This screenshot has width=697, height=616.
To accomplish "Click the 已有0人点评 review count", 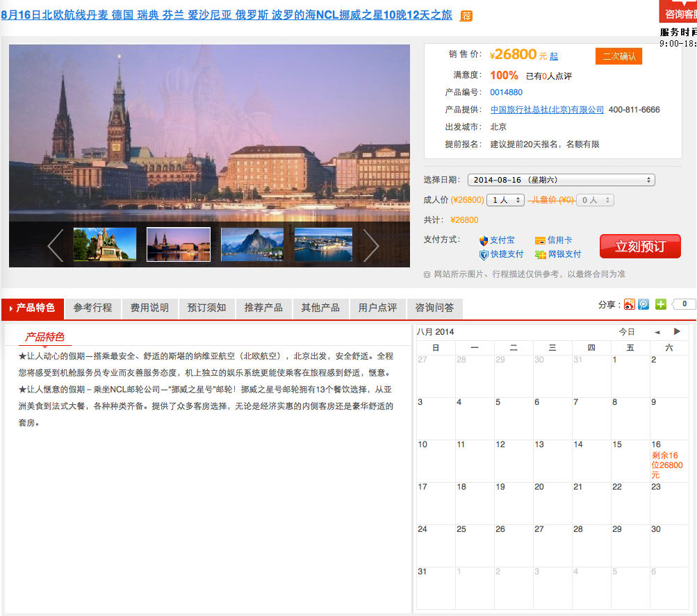I will coord(548,76).
